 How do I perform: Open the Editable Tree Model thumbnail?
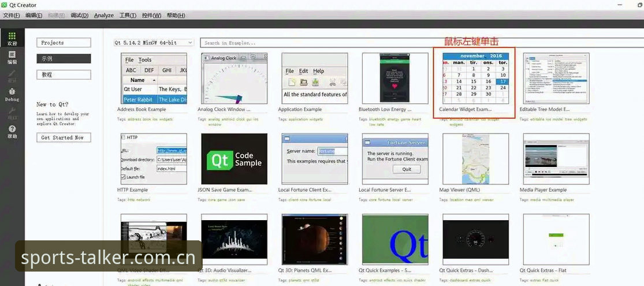click(556, 78)
